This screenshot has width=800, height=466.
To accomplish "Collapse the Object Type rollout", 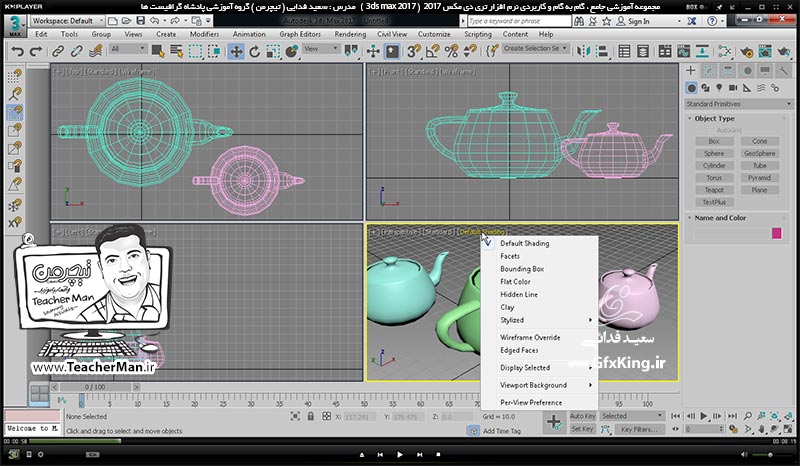I will 714,118.
